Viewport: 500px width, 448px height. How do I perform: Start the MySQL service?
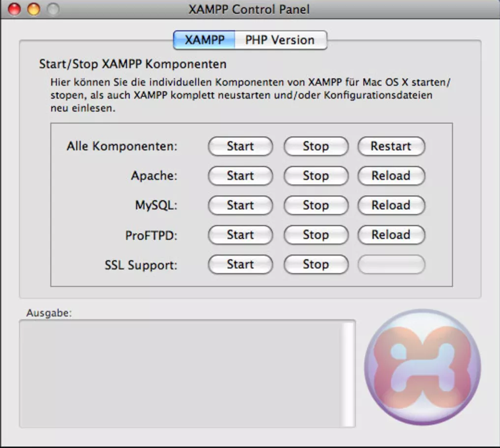point(240,205)
